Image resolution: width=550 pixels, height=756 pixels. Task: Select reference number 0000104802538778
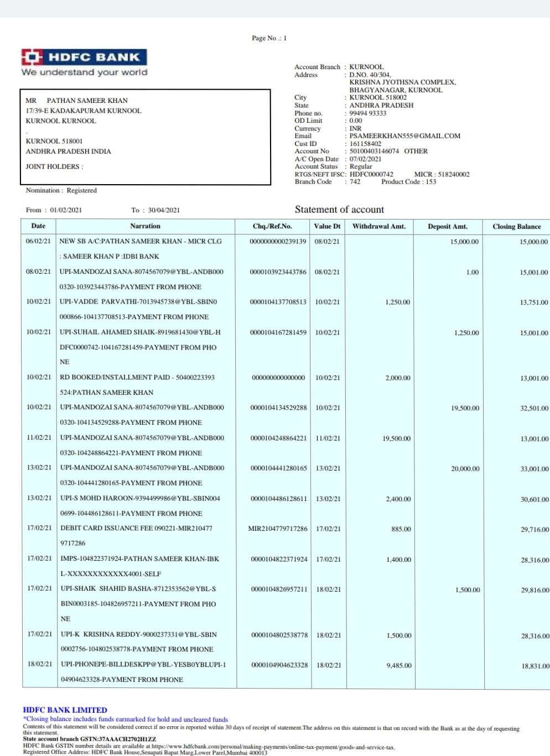click(279, 635)
